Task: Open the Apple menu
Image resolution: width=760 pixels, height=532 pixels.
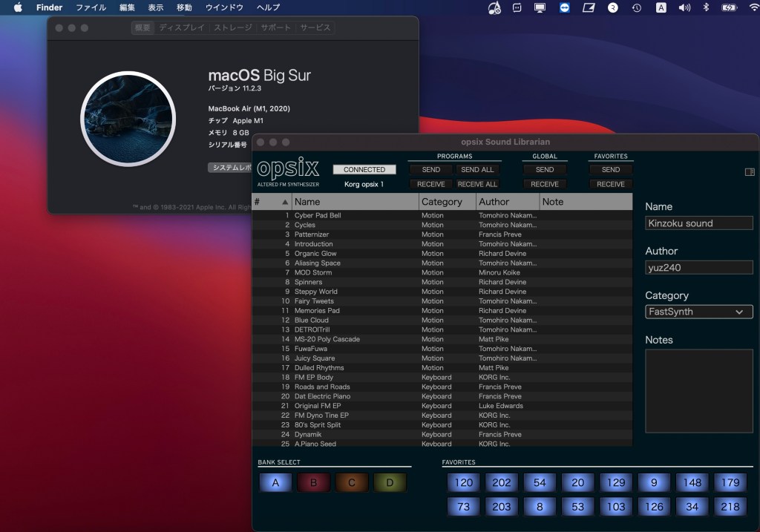Action: click(18, 7)
